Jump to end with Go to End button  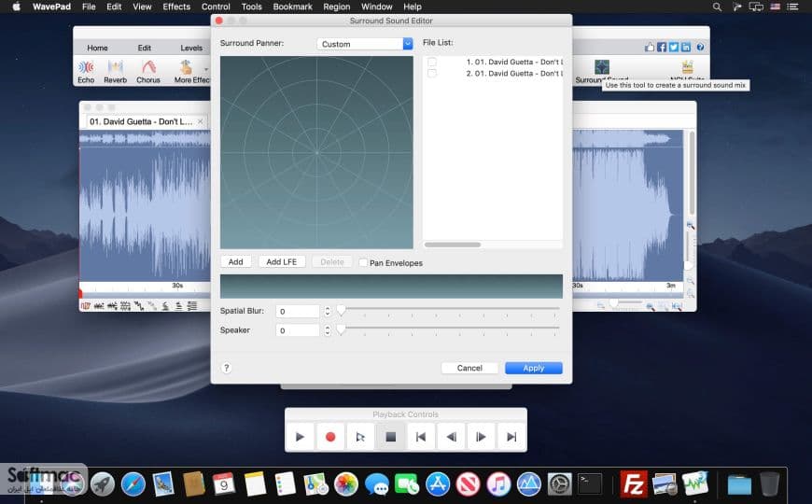tap(511, 437)
